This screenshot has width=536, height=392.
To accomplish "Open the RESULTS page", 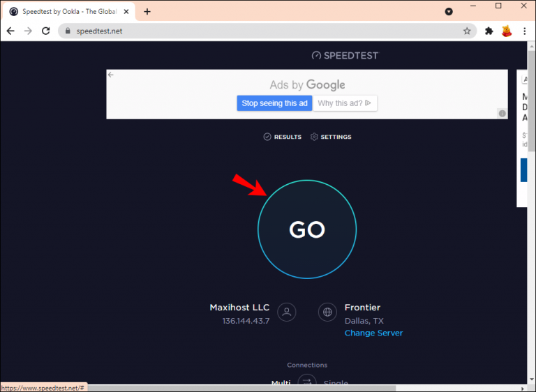I will coord(283,137).
